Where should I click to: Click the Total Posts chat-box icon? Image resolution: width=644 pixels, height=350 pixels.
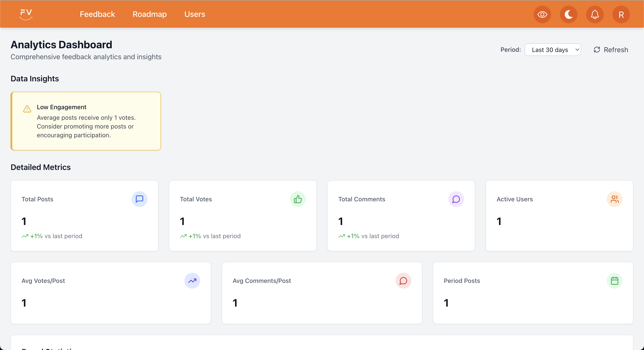coord(139,199)
